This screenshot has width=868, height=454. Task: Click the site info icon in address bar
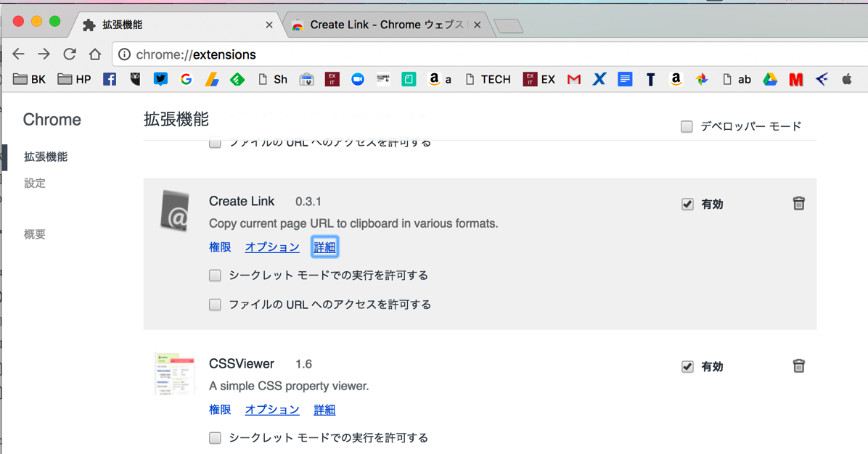(x=125, y=54)
